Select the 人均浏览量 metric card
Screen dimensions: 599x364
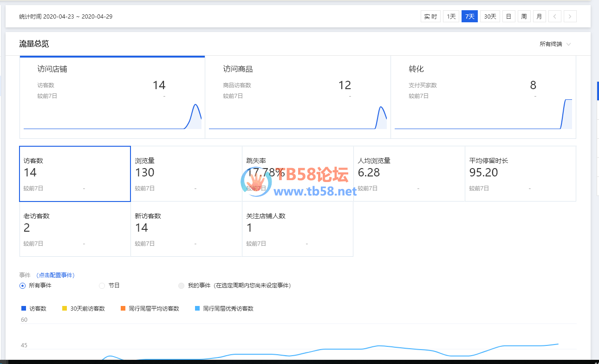pos(409,174)
